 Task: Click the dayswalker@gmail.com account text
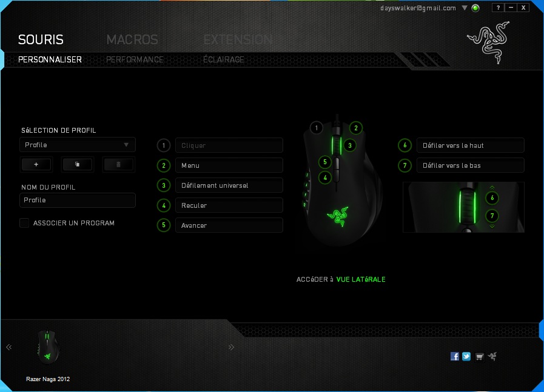click(418, 8)
